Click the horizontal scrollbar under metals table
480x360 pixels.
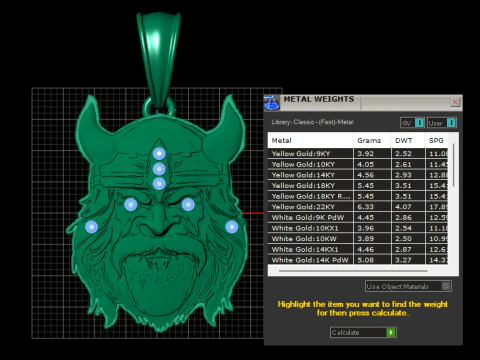pyautogui.click(x=353, y=271)
